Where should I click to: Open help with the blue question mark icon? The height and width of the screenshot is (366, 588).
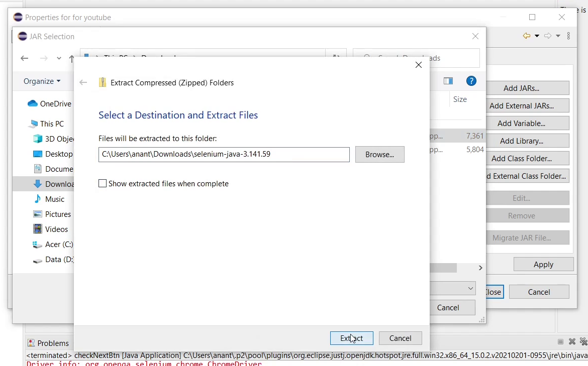click(471, 81)
